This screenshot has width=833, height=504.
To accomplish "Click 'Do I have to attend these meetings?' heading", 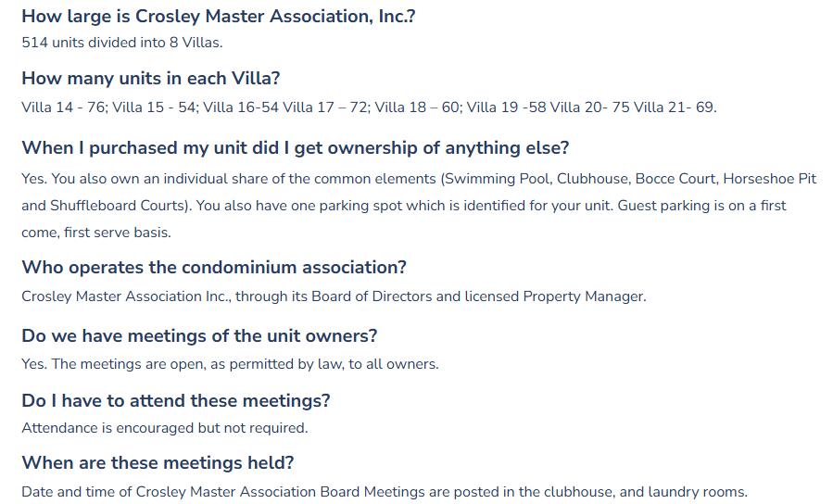I will 175,400.
